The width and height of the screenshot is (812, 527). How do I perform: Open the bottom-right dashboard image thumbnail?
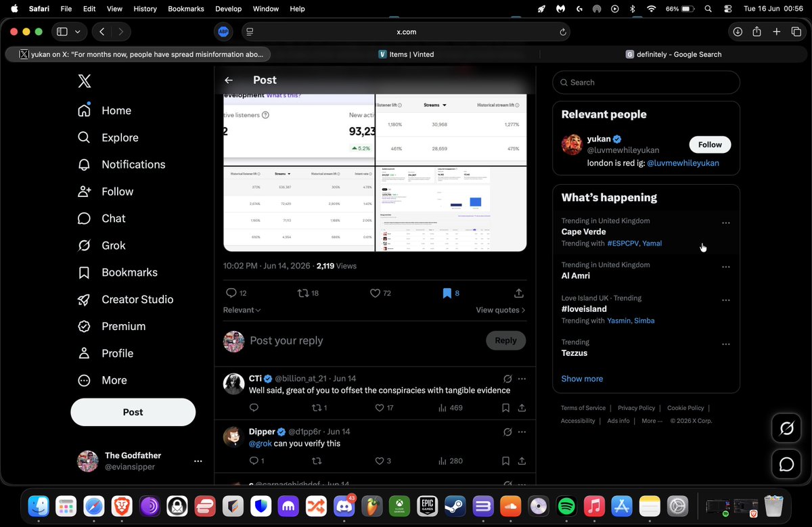(x=451, y=209)
